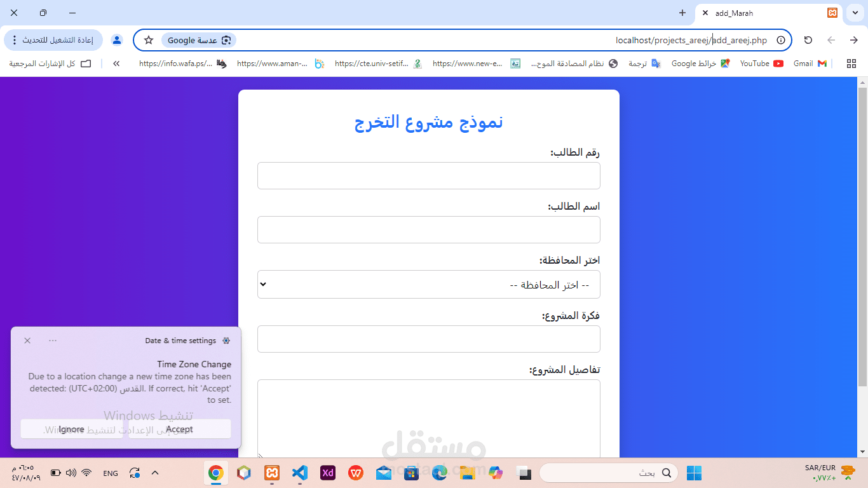The image size is (868, 488).
Task: Open Gmail bookmark
Action: 810,64
